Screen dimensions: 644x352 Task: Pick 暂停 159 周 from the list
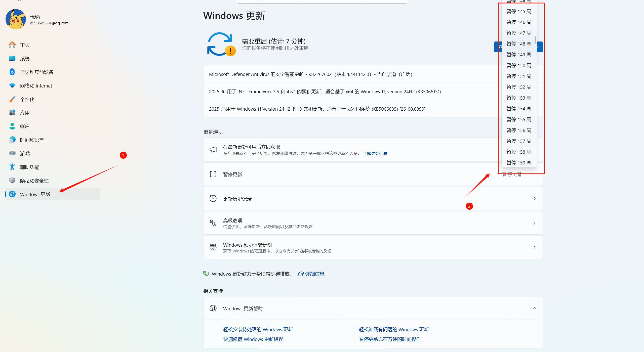pyautogui.click(x=519, y=163)
